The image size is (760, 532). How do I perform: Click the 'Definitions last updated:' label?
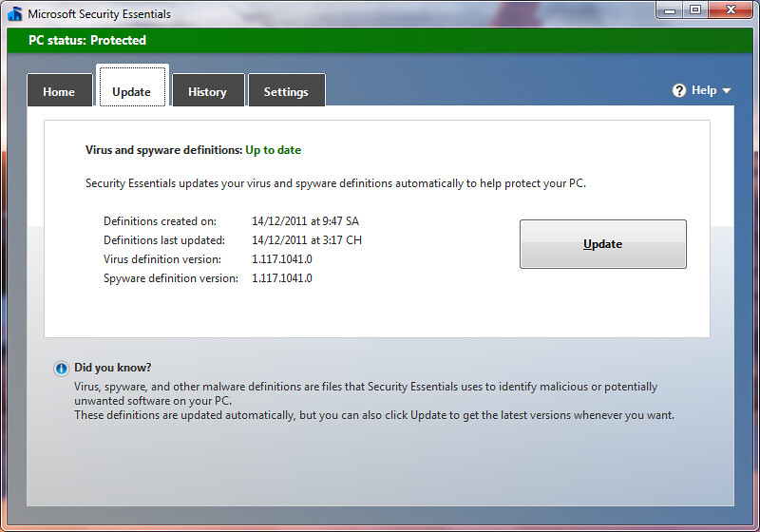point(164,240)
